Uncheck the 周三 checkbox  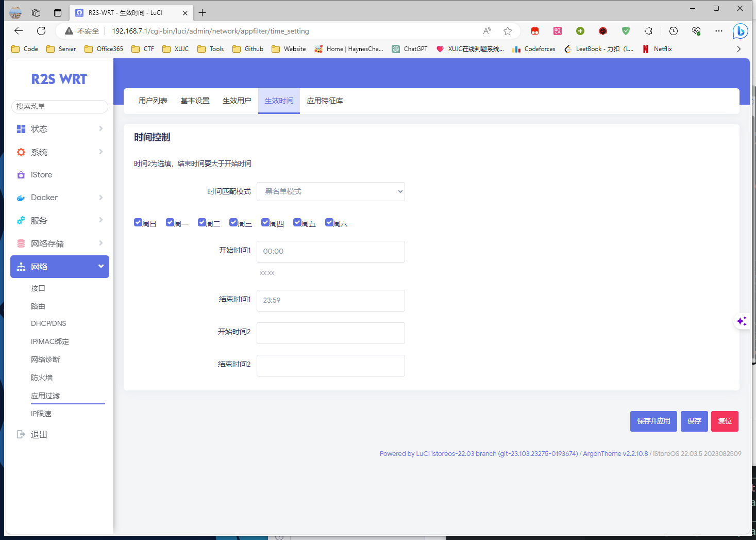233,222
